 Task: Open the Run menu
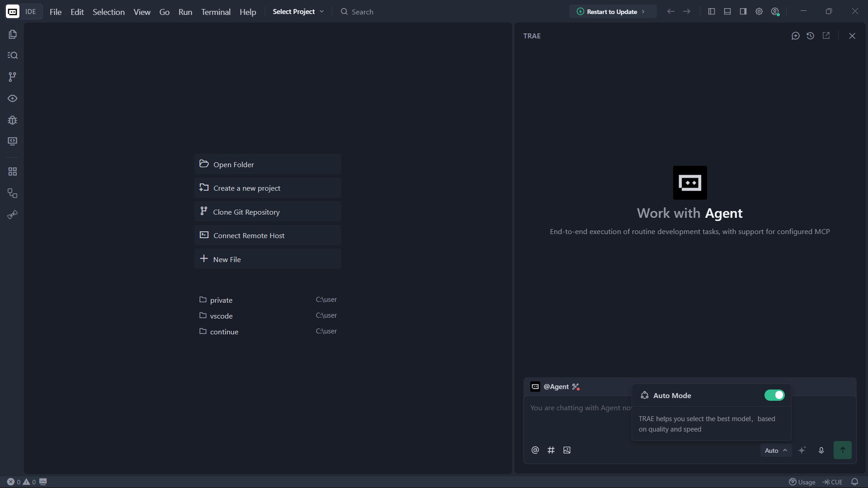(x=185, y=12)
